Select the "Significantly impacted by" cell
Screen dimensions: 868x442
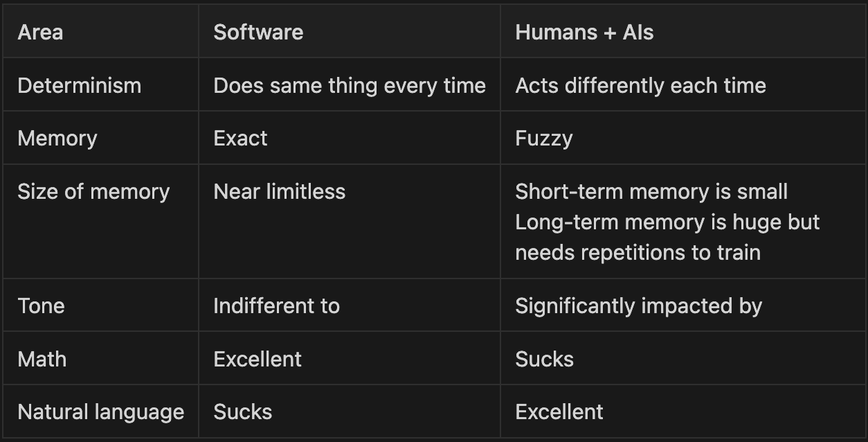point(638,306)
